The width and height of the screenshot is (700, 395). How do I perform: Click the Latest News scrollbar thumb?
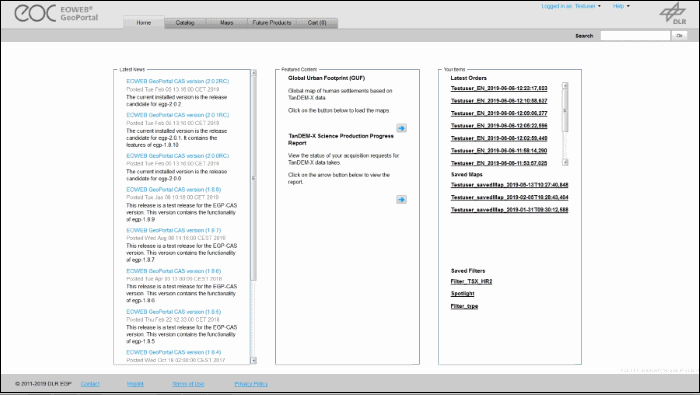pyautogui.click(x=254, y=179)
